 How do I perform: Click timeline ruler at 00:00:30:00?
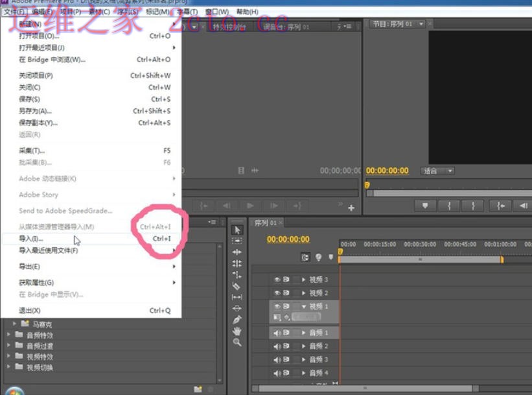420,245
